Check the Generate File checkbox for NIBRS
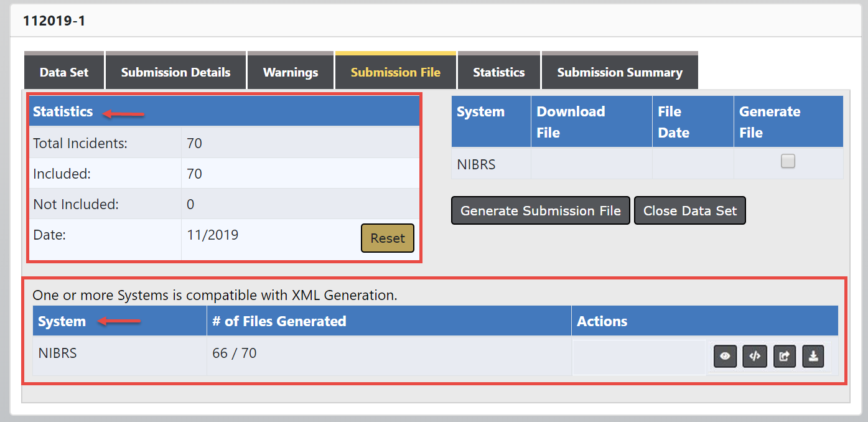 click(x=788, y=162)
